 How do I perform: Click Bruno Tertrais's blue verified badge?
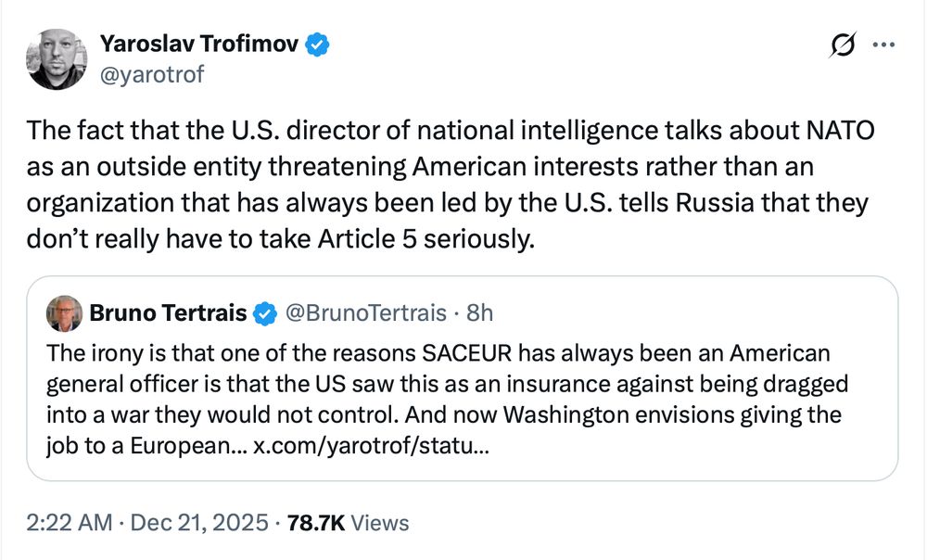point(265,314)
